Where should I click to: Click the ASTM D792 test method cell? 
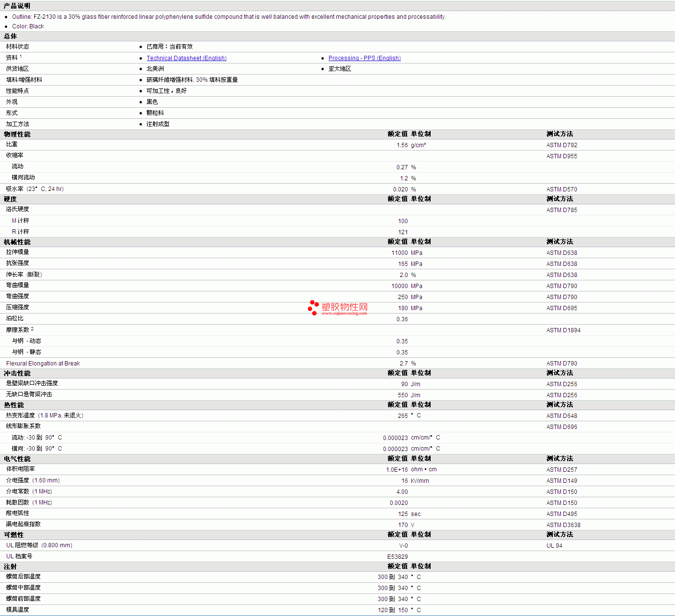[x=561, y=145]
